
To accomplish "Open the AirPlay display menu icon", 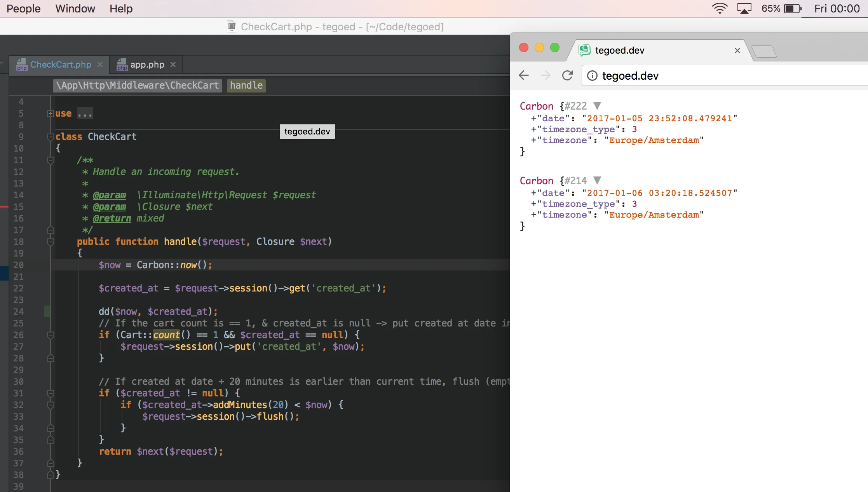I will pyautogui.click(x=744, y=9).
